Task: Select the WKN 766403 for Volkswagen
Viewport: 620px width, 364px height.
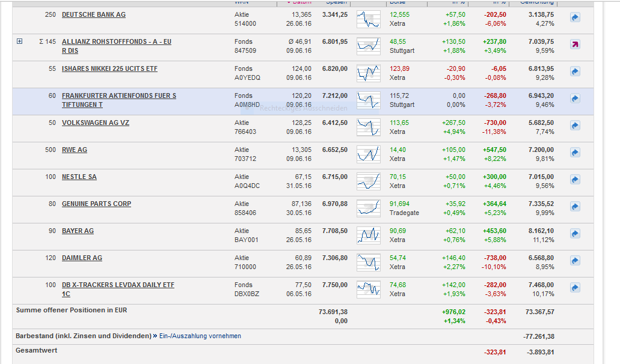Action: point(245,132)
